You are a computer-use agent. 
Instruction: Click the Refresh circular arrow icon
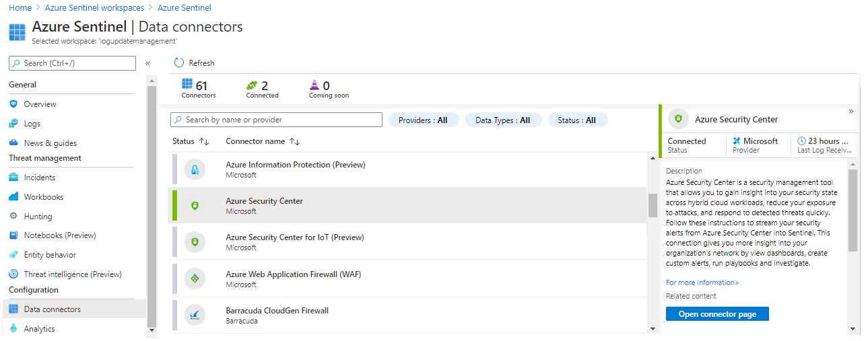pyautogui.click(x=179, y=63)
